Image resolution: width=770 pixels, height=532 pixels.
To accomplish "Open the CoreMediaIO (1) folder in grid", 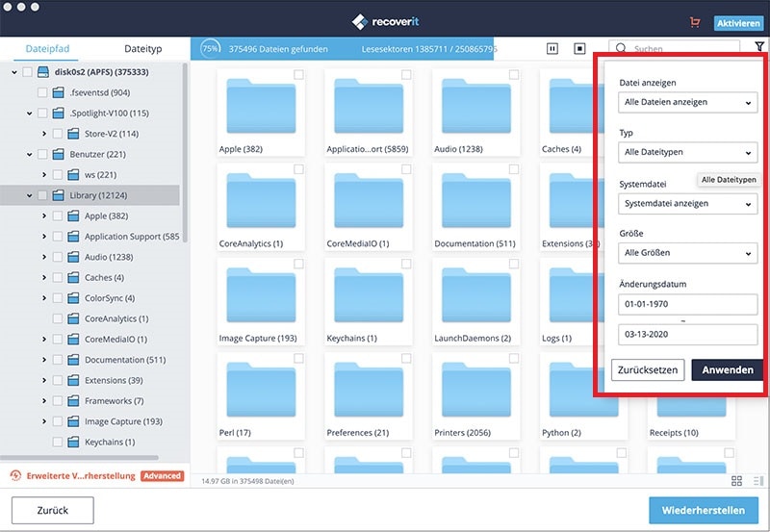I will (x=369, y=201).
